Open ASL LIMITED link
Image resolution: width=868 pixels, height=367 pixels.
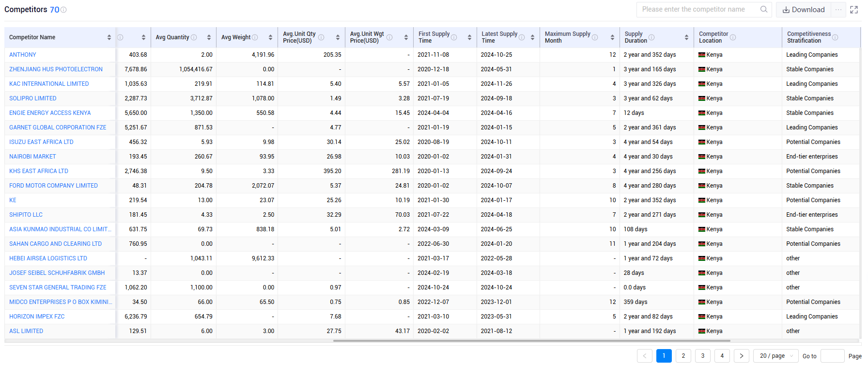click(x=26, y=331)
